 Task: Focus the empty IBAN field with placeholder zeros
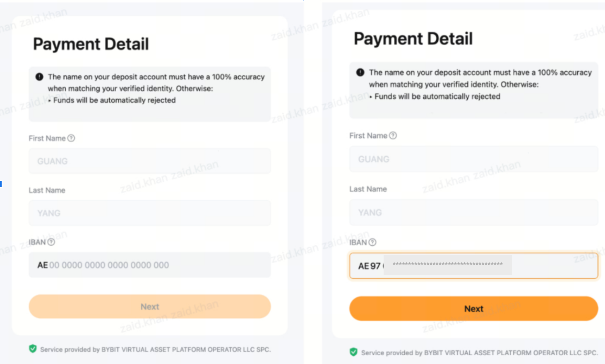click(150, 265)
